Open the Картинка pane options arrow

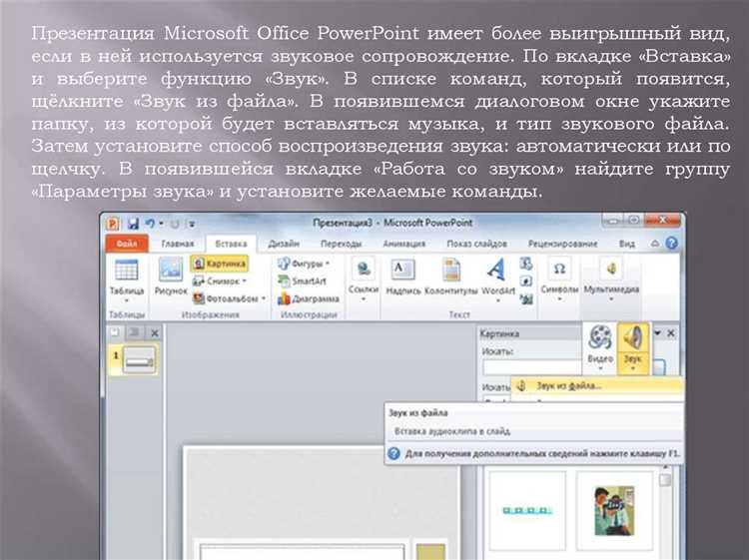[x=657, y=332]
